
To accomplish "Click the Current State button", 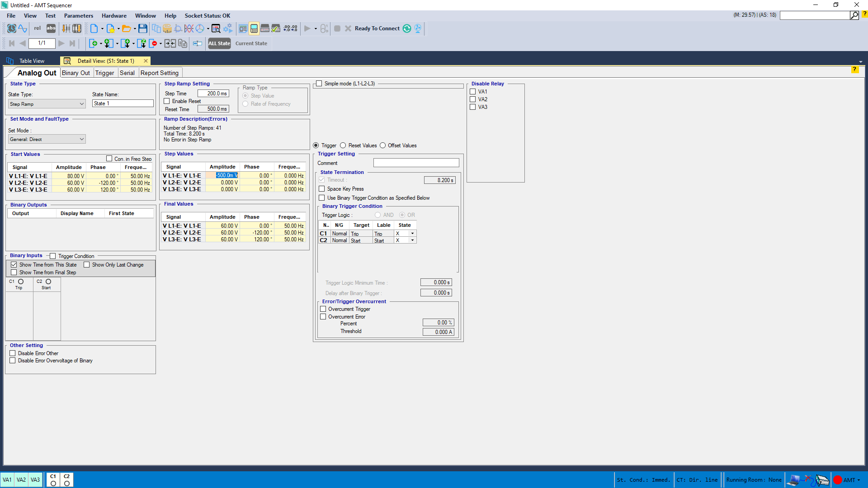I will 251,43.
